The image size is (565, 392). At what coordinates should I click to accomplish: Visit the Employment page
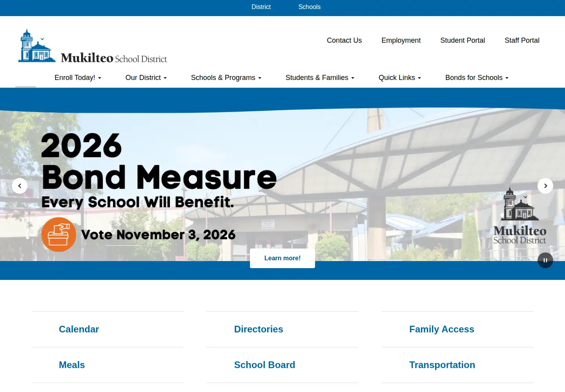point(401,40)
